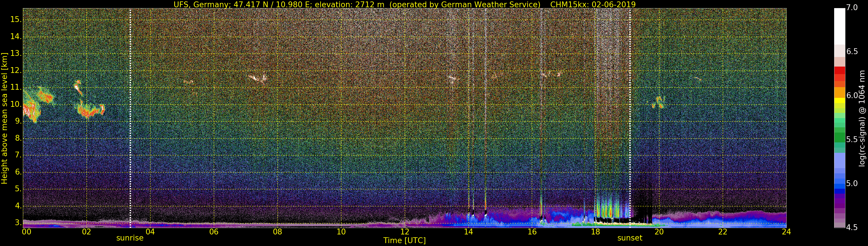
Task: Click the cloud echo near 20 UTC at 10 km
Action: click(x=658, y=102)
